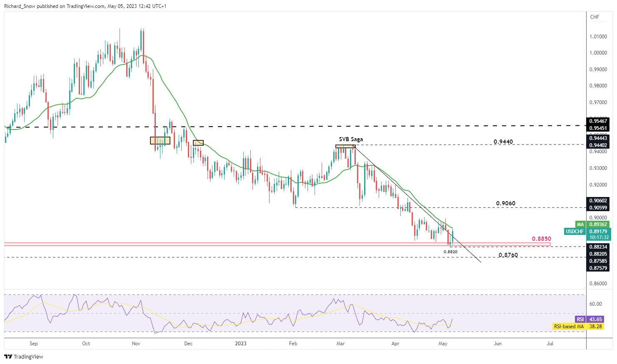
Task: Click the 60.00 RSI axis value
Action: [595, 304]
